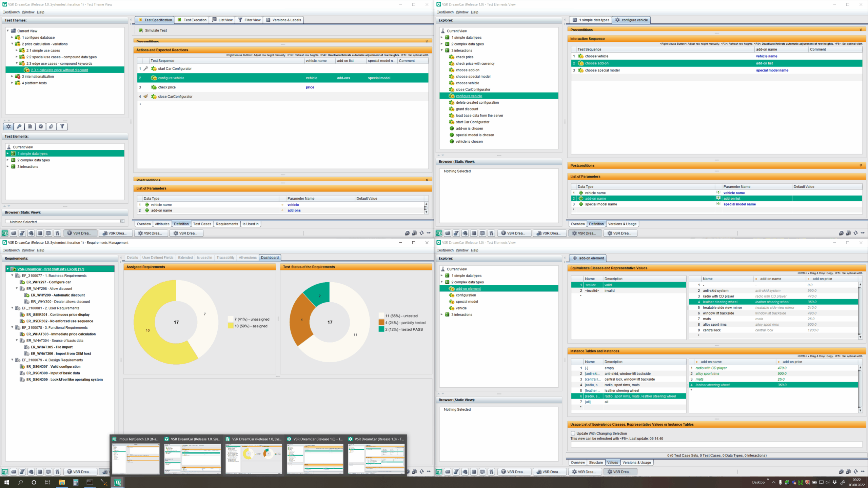
Task: Click the Calculator icon in the taskbar
Action: [x=76, y=482]
